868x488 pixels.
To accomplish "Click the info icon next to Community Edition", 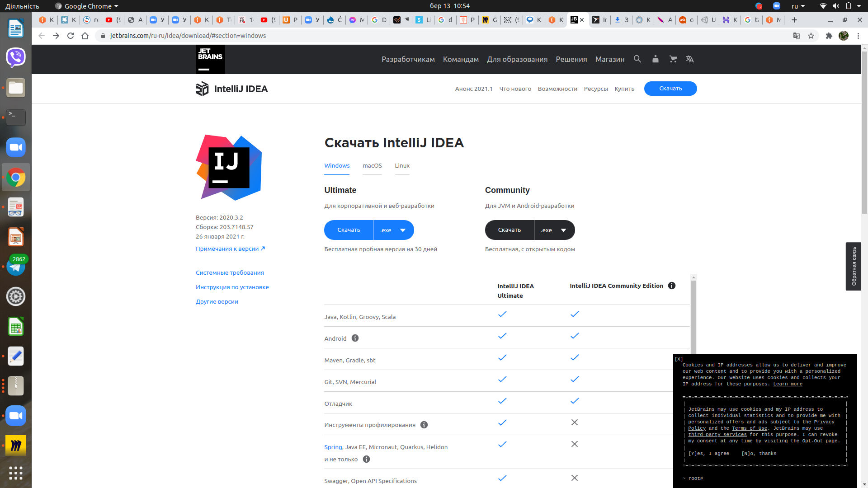I will coord(672,286).
